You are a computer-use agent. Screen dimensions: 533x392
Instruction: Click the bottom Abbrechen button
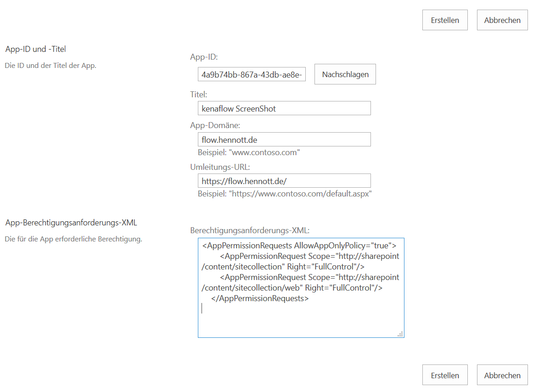click(x=502, y=375)
